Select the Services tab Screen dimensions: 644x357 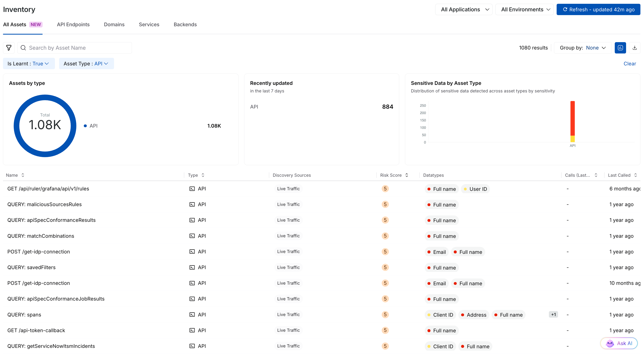tap(149, 24)
